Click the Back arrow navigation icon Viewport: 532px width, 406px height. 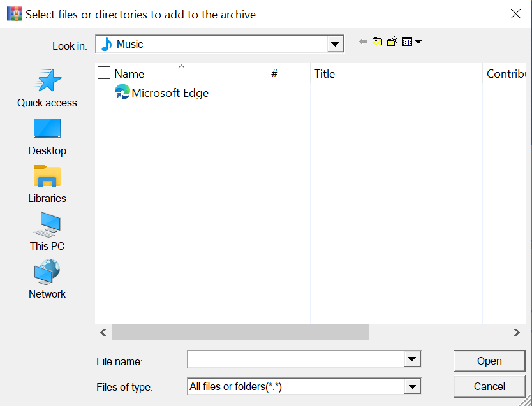pos(363,42)
